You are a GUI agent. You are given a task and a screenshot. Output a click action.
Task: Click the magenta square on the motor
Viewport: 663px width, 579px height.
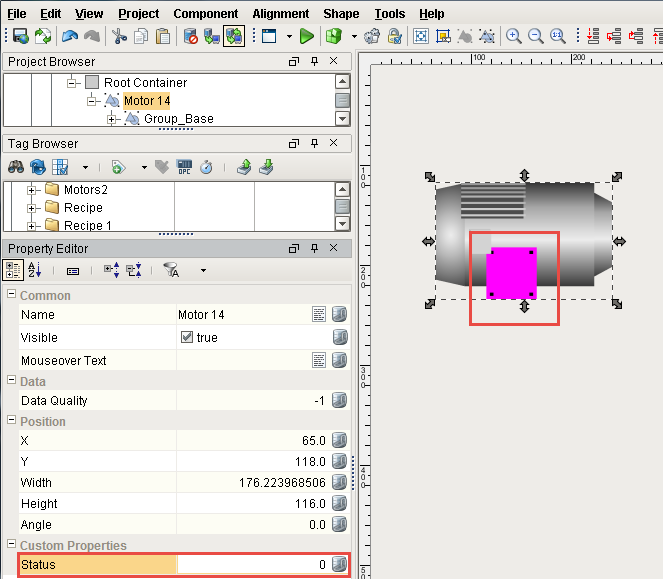pyautogui.click(x=512, y=273)
